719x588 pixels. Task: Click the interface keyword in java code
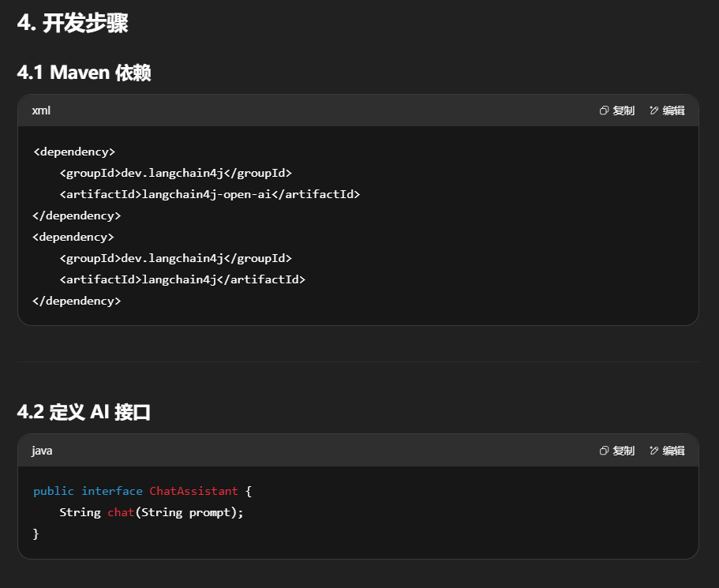pyautogui.click(x=112, y=491)
